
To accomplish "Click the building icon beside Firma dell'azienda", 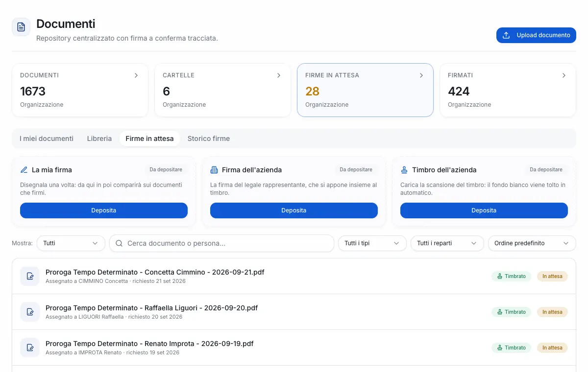I will (x=214, y=170).
